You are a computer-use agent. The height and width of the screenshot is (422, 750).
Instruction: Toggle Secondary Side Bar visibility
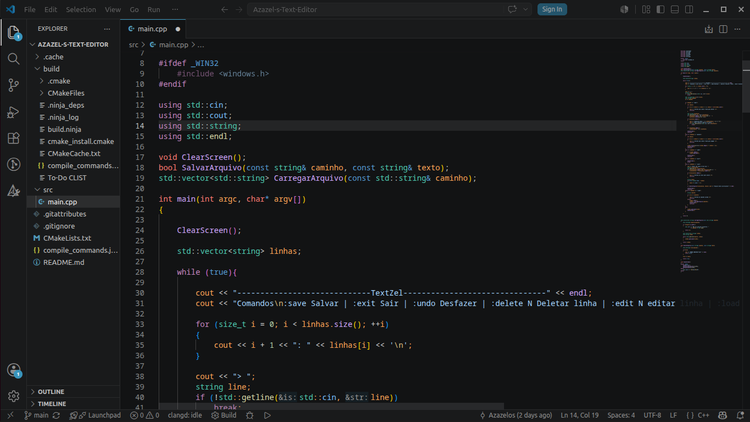pyautogui.click(x=689, y=9)
